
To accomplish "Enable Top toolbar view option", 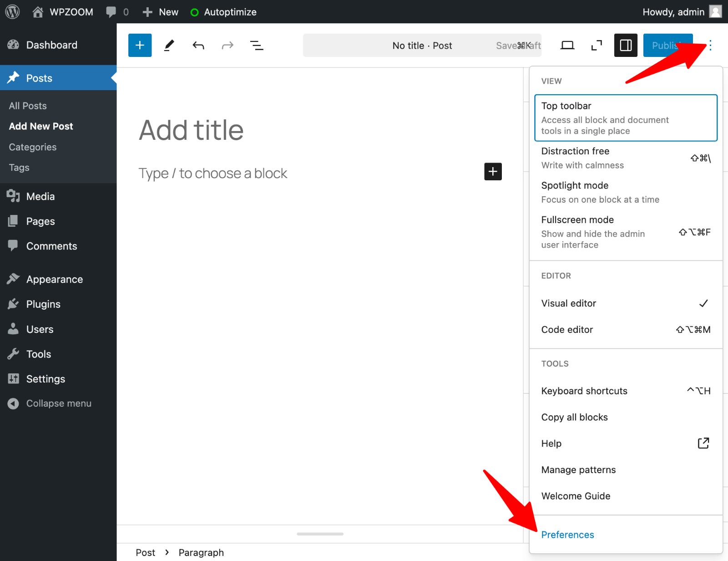I will tap(626, 118).
